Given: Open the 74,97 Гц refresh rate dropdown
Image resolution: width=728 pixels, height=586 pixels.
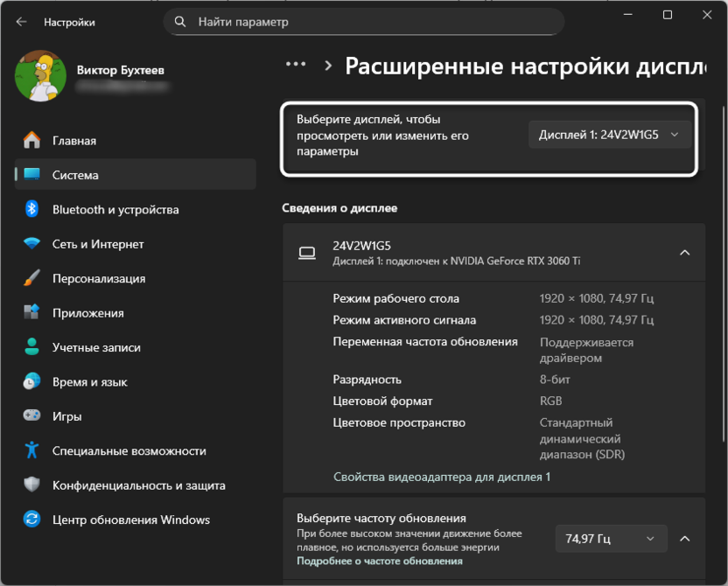Looking at the screenshot, I should (x=611, y=539).
